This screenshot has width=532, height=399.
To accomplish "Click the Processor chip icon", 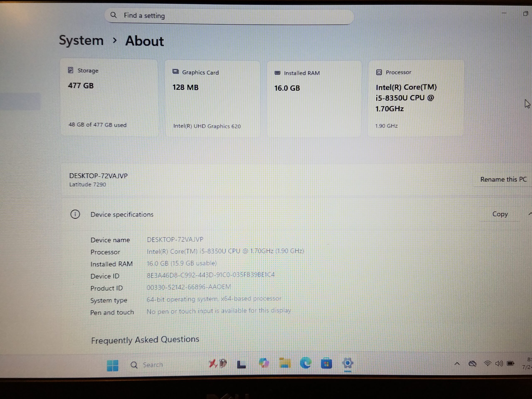I will pos(379,72).
